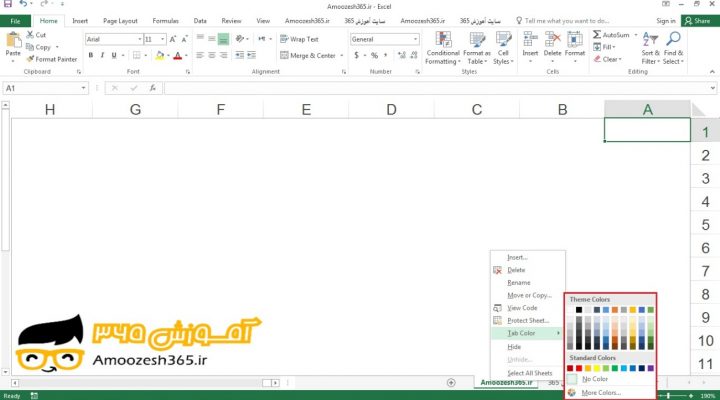Screen dimensions: 720x400
Task: Open Format as Table gallery
Action: point(477,48)
